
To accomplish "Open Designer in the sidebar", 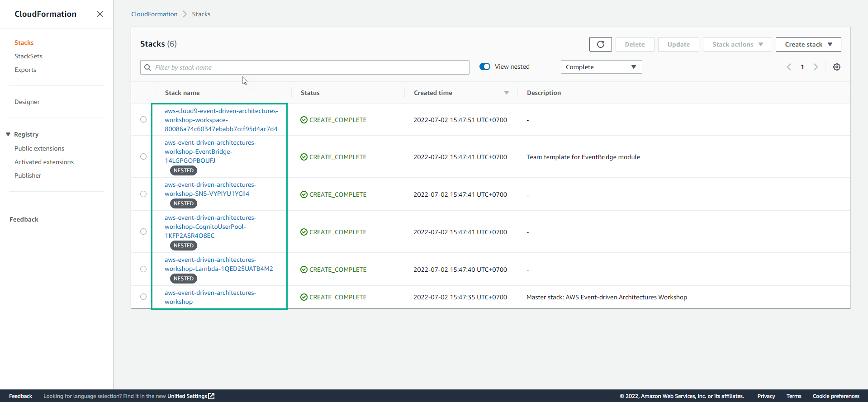I will pos(27,102).
